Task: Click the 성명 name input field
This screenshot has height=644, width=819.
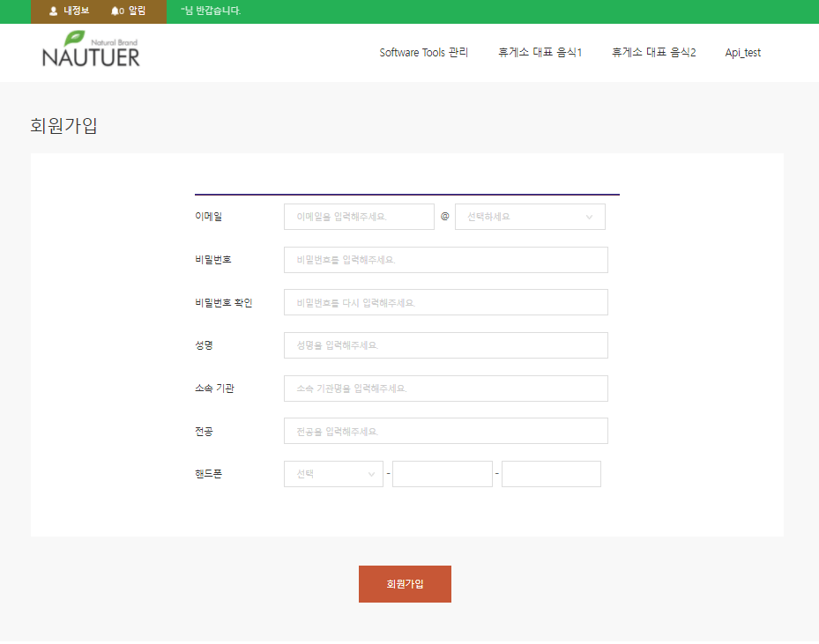Action: tap(445, 345)
